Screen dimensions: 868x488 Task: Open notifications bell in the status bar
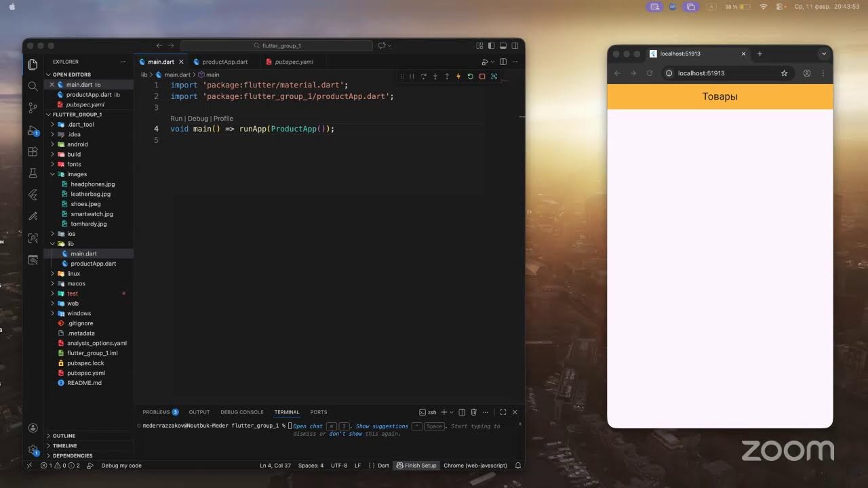518,466
